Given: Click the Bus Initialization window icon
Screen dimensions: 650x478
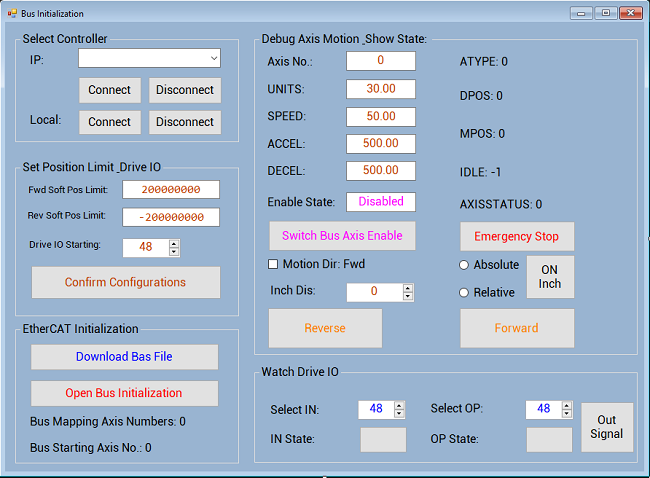Looking at the screenshot, I should click(x=12, y=14).
